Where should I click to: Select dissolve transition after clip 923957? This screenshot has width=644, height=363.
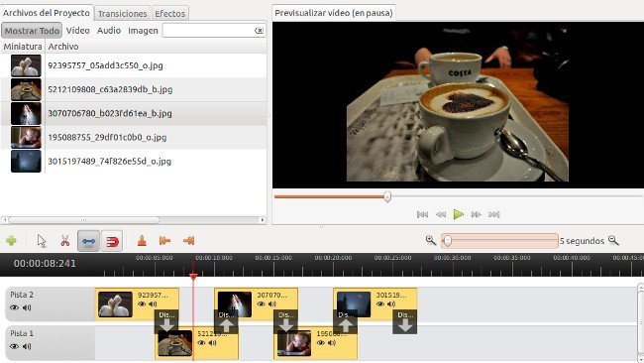pyautogui.click(x=166, y=321)
